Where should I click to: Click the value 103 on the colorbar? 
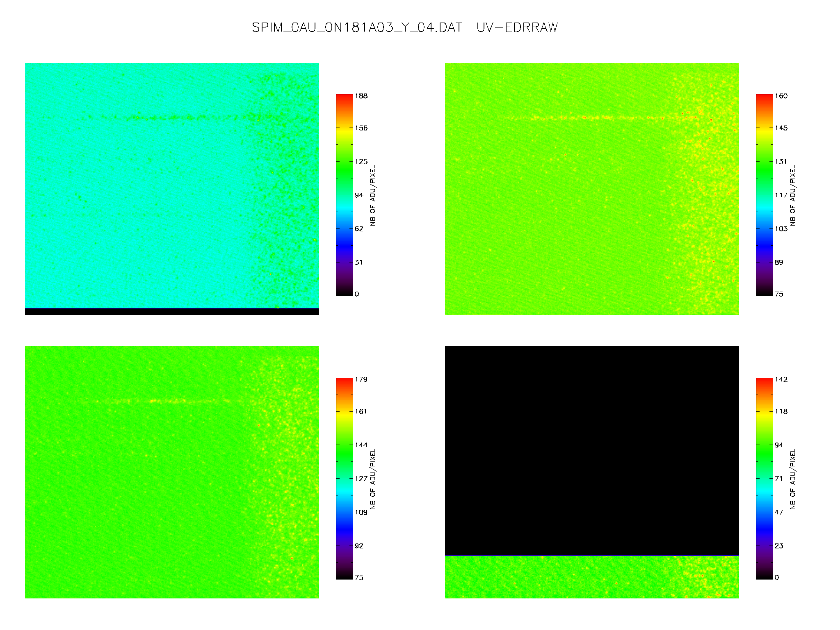click(781, 229)
